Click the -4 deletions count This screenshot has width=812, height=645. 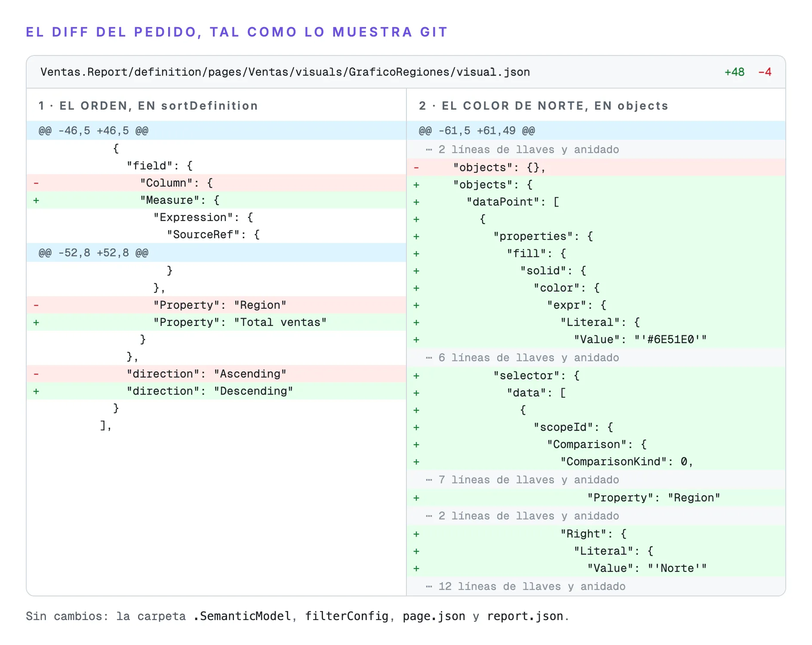click(x=765, y=72)
